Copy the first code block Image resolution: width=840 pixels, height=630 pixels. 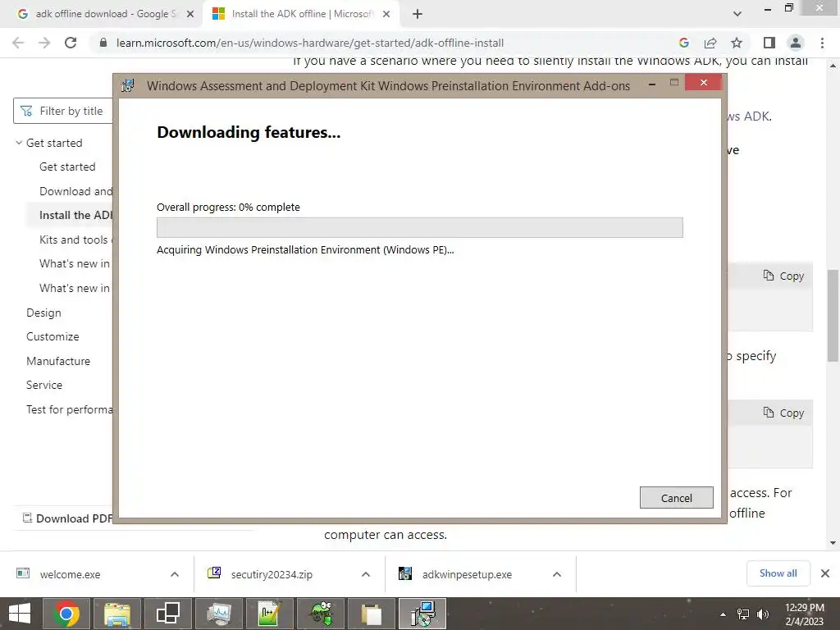[783, 276]
